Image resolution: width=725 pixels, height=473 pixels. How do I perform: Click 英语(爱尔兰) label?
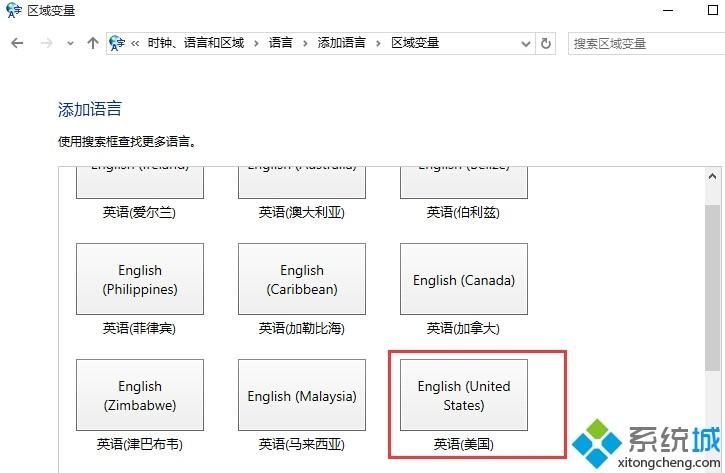point(139,212)
